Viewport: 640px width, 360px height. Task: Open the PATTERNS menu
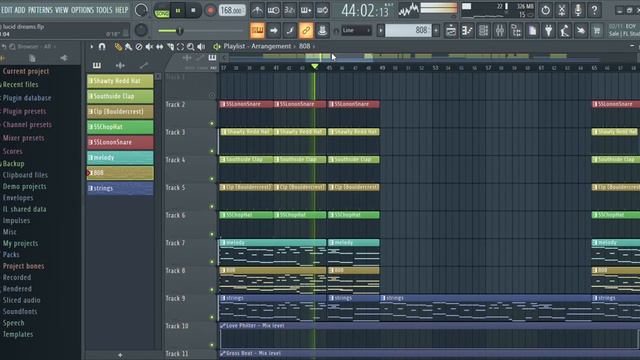click(x=40, y=10)
